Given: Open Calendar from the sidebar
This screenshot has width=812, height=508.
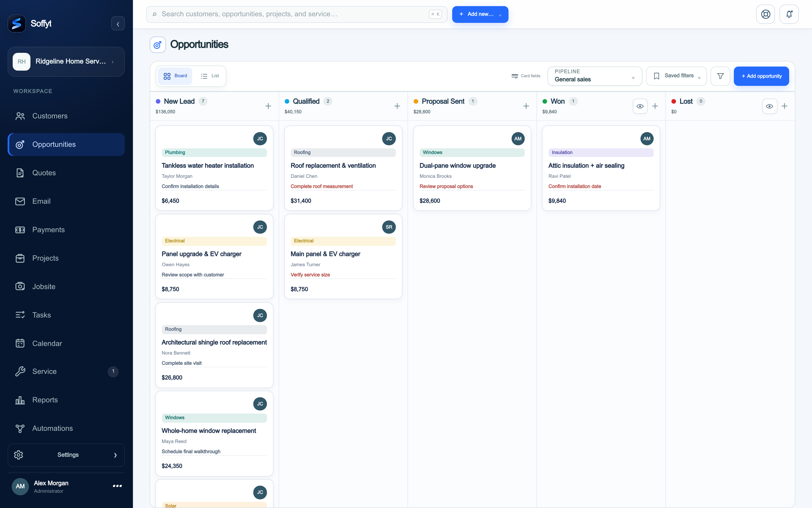Looking at the screenshot, I should pyautogui.click(x=66, y=344).
